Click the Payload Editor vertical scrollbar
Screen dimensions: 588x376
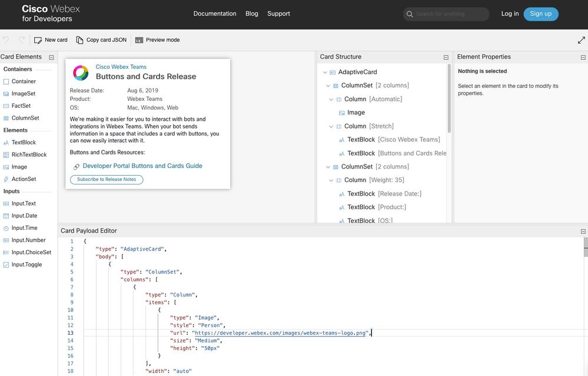[586, 247]
